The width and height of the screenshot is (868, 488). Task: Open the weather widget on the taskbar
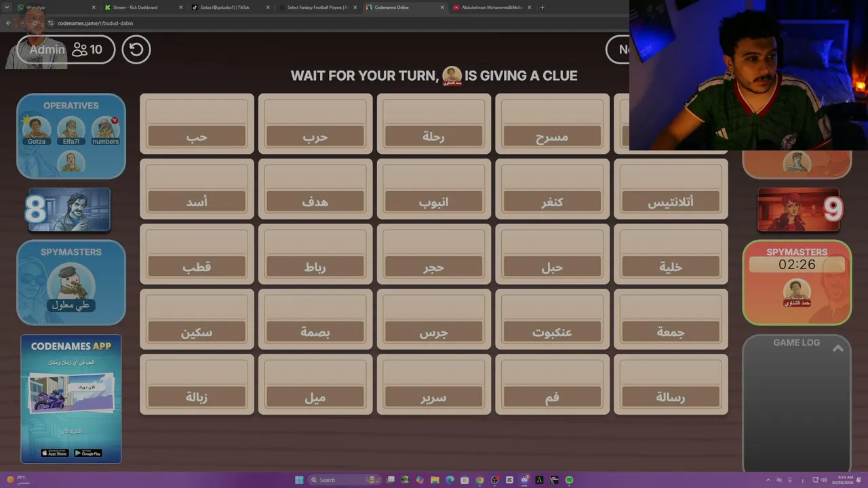click(x=19, y=480)
